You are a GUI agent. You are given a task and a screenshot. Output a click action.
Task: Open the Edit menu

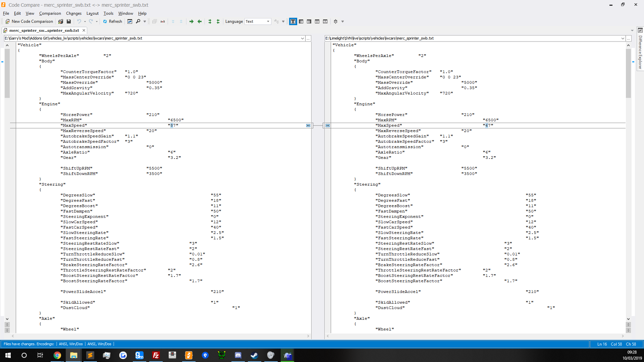point(17,13)
